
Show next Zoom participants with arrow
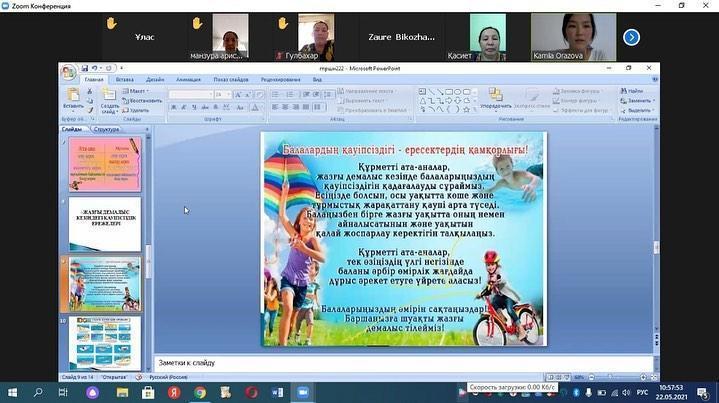click(x=631, y=37)
